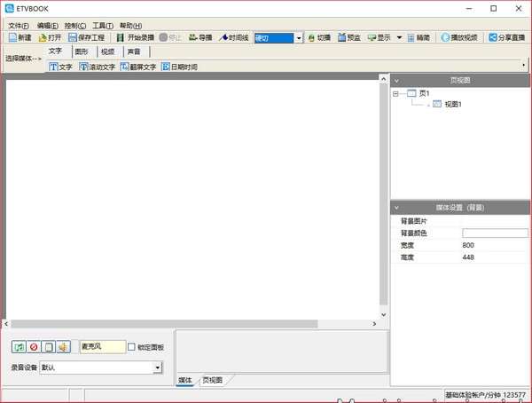Click the 背景颜色 color field
The width and height of the screenshot is (532, 403).
495,233
